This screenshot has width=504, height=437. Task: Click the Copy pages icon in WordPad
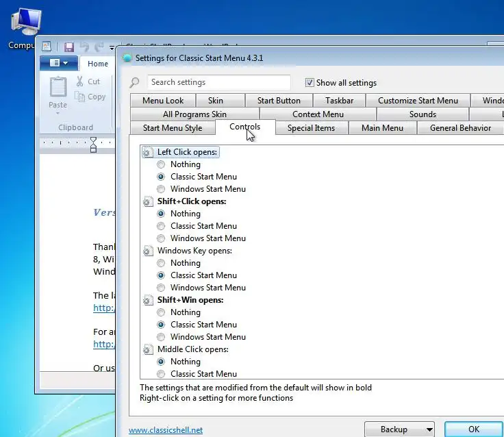pyautogui.click(x=79, y=96)
